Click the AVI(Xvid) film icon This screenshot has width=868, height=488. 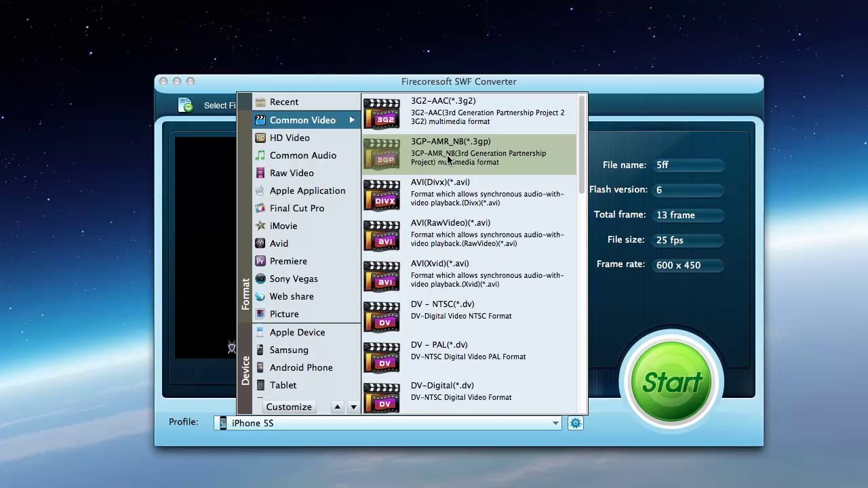pyautogui.click(x=382, y=276)
